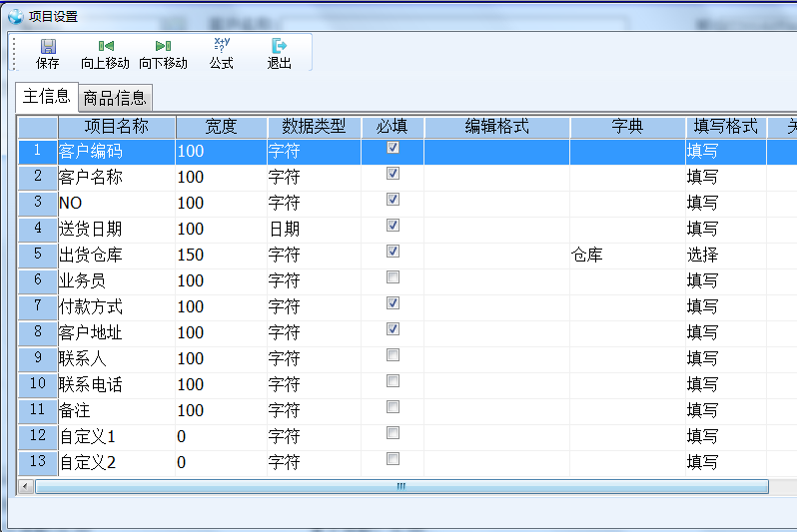Enable required checkbox for 业务员 row
The height and width of the screenshot is (532, 797).
[393, 277]
